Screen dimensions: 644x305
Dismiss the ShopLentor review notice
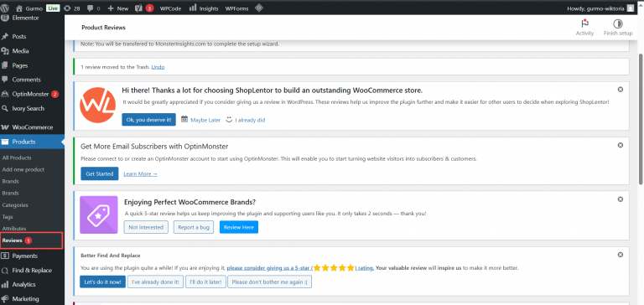click(x=621, y=89)
